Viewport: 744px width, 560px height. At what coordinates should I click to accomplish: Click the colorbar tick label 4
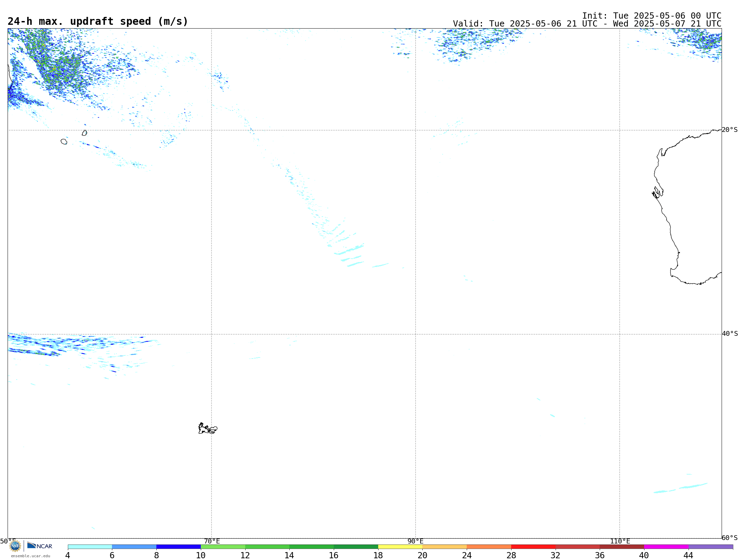pyautogui.click(x=68, y=555)
